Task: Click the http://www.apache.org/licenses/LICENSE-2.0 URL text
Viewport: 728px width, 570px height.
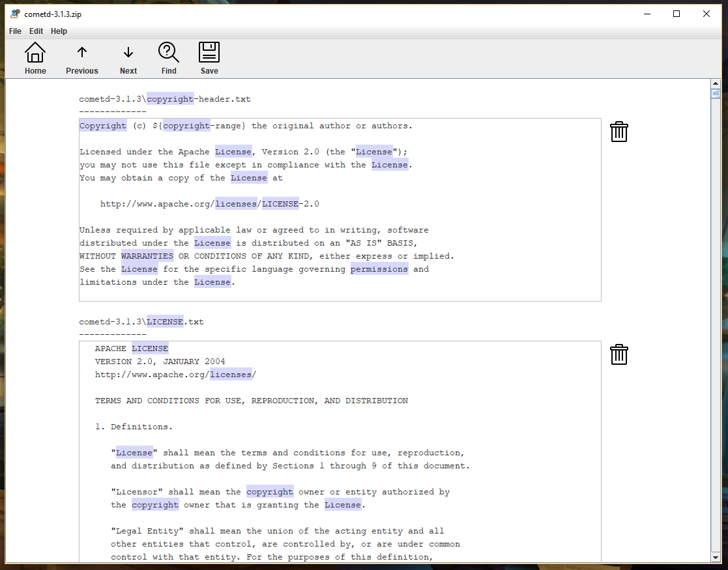Action: click(209, 204)
